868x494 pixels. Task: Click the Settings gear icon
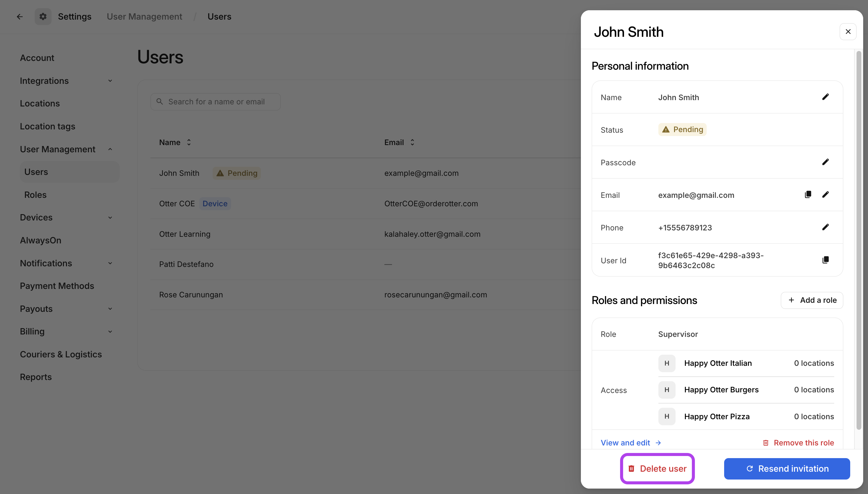(x=43, y=17)
